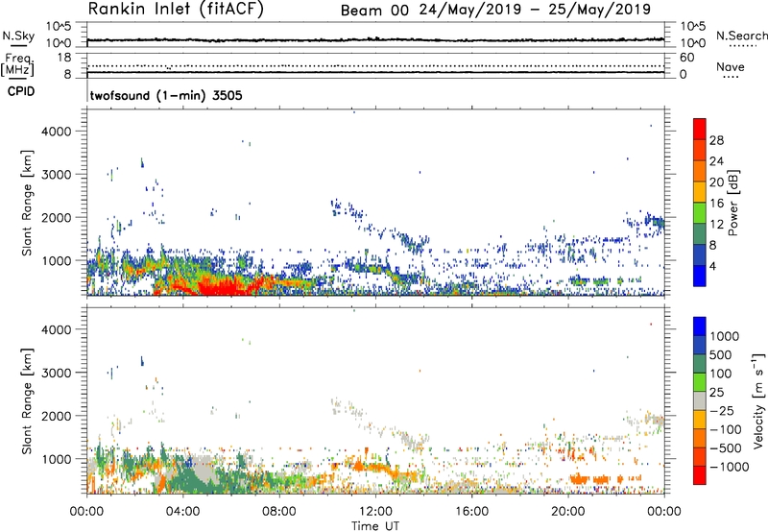Image resolution: width=768 pixels, height=532 pixels.
Task: Click 'Slant Range [km]' label of velocity panel
Action: click(27, 401)
